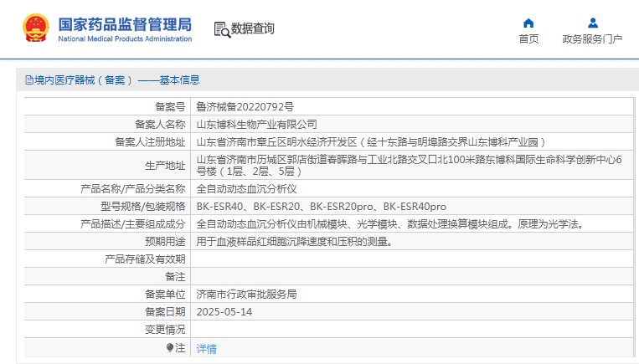
Task: Click the 备案人名称 row label
Action: (160, 124)
